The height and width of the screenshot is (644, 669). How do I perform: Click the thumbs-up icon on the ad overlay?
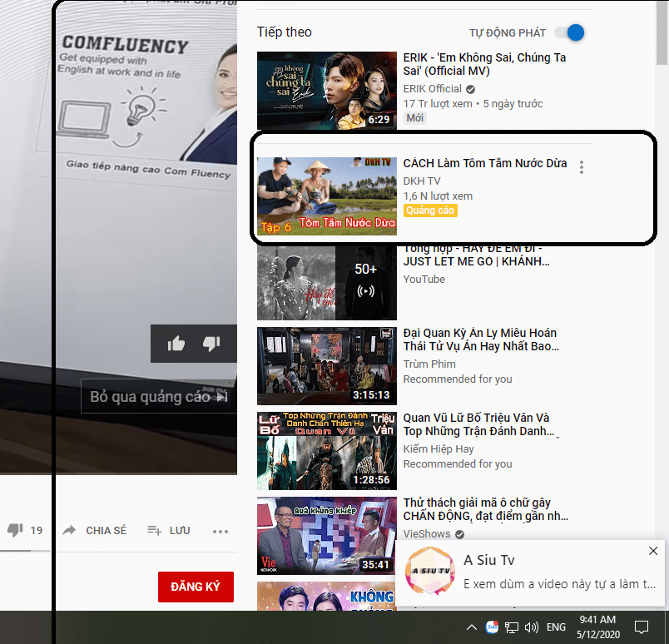176,344
